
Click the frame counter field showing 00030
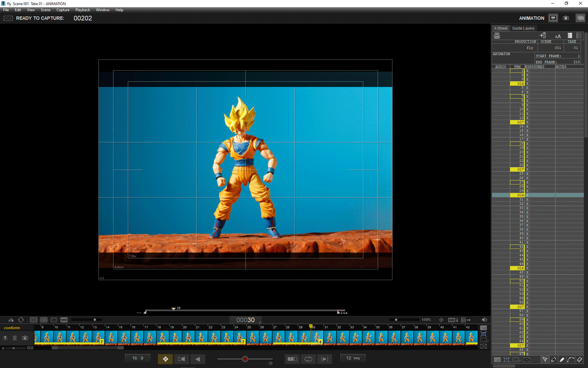pos(245,320)
